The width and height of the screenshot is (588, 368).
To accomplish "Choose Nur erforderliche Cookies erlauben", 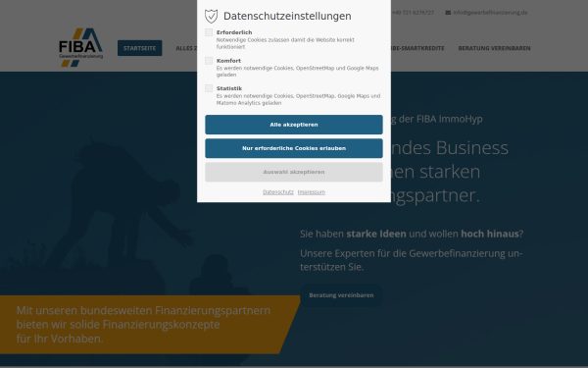I will point(294,148).
